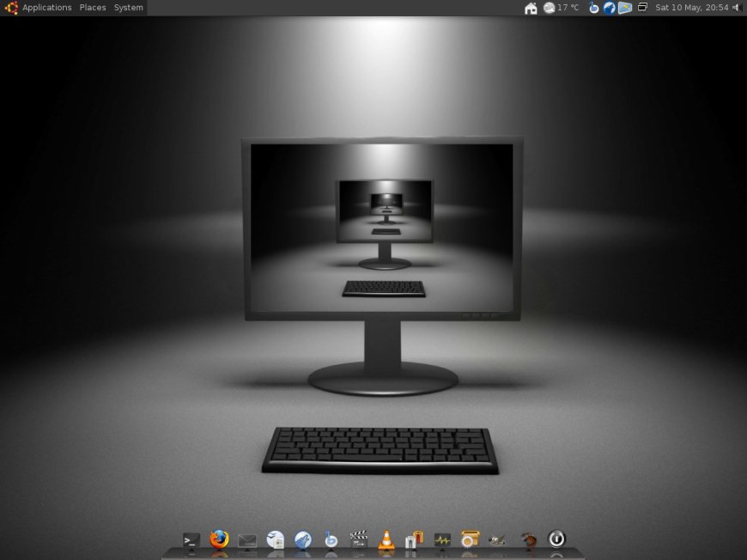
Task: Open the Applications menu
Action: [x=46, y=8]
